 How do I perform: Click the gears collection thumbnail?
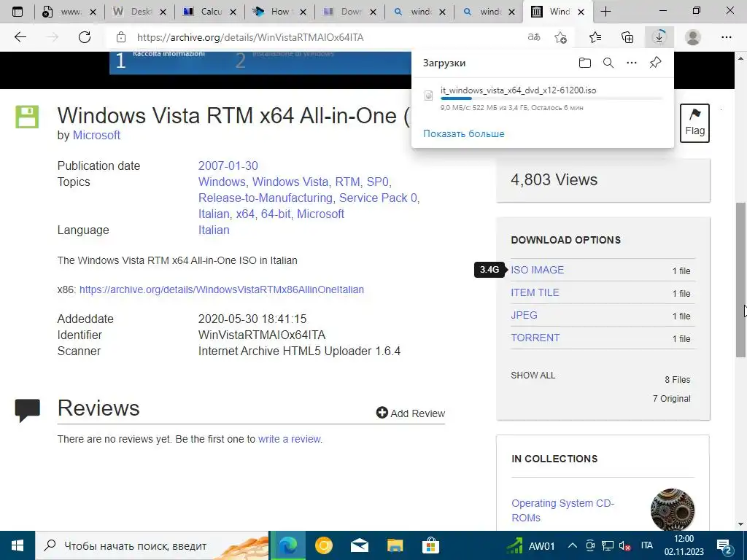[672, 510]
